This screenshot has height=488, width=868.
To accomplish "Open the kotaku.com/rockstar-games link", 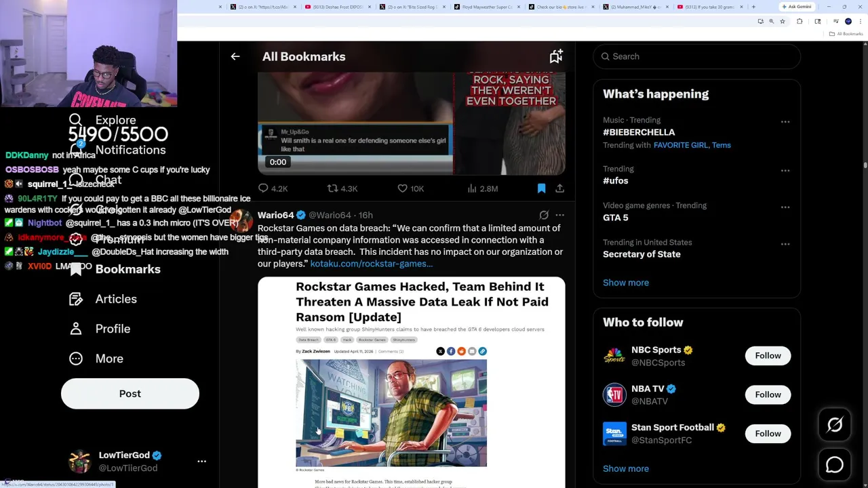I will 371,264.
